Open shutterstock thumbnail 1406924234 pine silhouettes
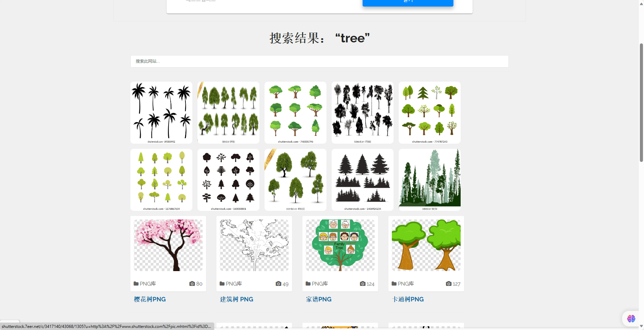Viewport: 644px width, 330px height. click(x=363, y=180)
